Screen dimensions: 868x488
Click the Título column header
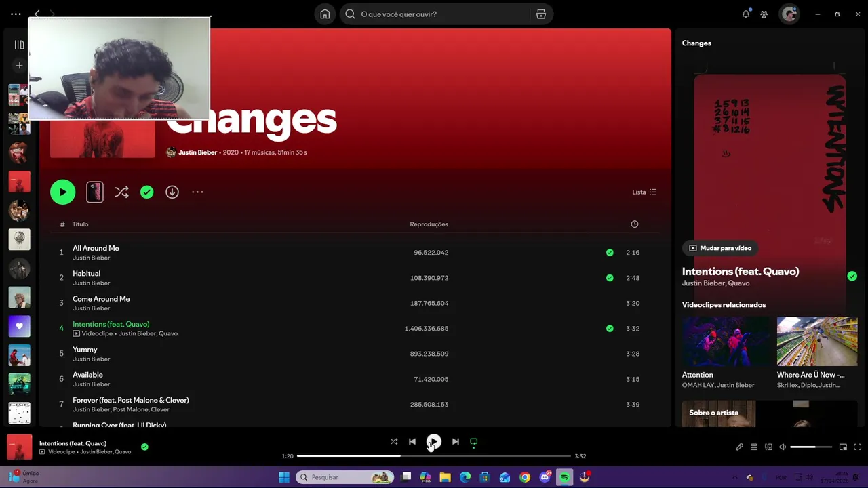pyautogui.click(x=80, y=224)
